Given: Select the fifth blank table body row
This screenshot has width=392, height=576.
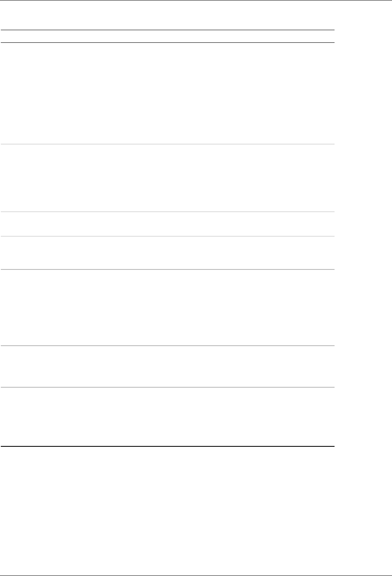Looking at the screenshot, I should point(167,308).
